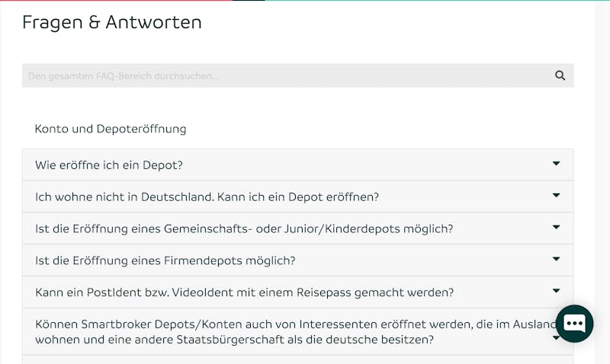Screen dimensions: 610x364
Task: Open the Reisepass PostIdent question text
Action: pyautogui.click(x=244, y=292)
